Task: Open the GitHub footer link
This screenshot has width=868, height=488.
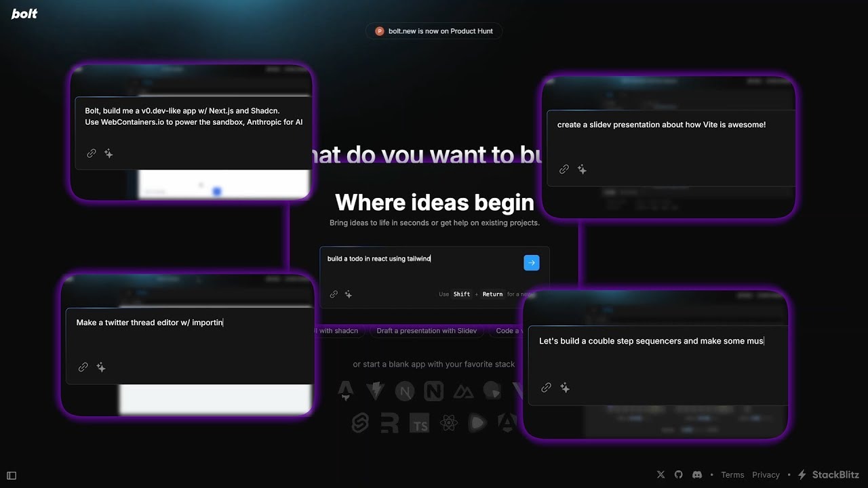Action: coord(679,474)
